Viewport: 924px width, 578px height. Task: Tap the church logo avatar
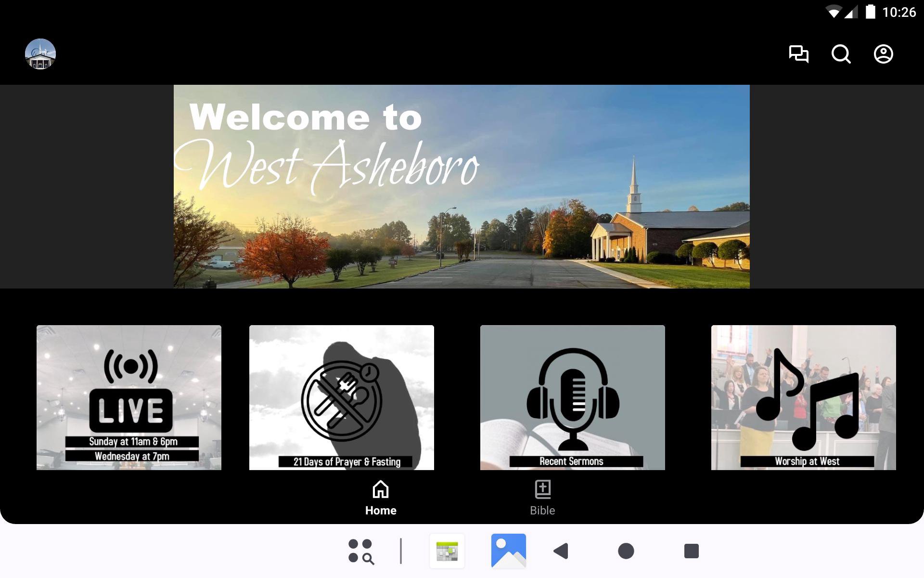click(x=40, y=54)
